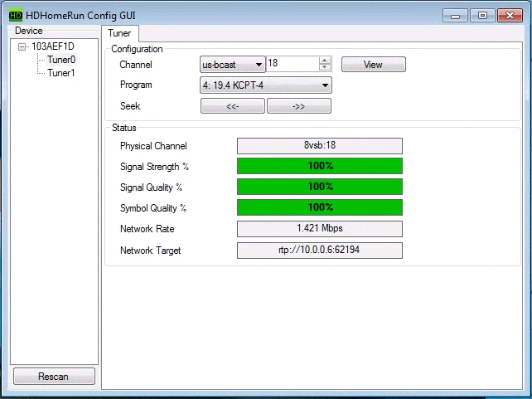Click the Rescan button
The image size is (532, 399).
tap(54, 377)
